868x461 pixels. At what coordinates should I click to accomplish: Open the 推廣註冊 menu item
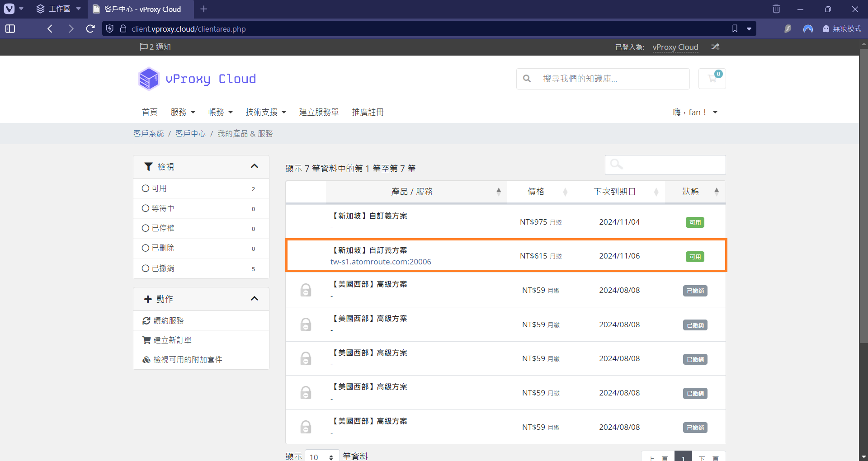[x=368, y=112]
